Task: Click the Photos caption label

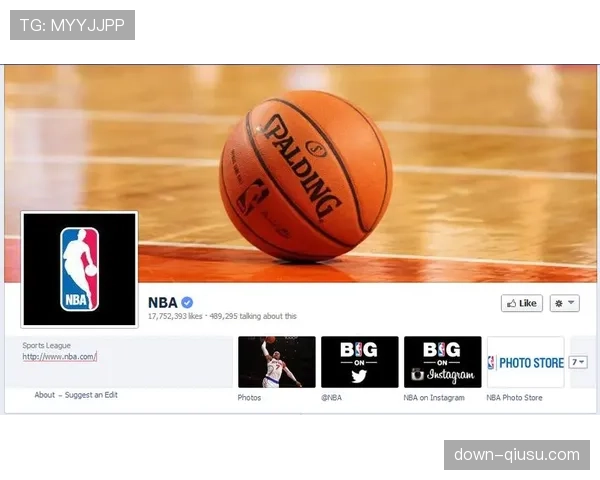Action: (x=249, y=398)
